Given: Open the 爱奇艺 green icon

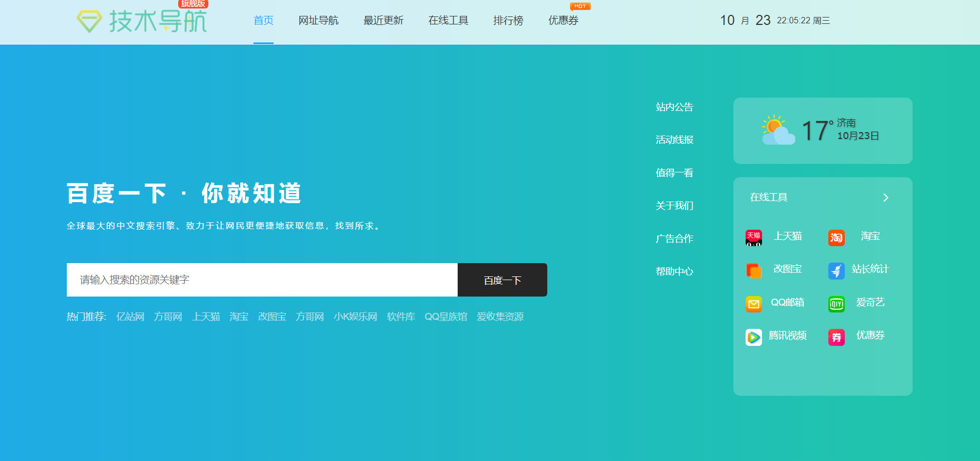Looking at the screenshot, I should coord(836,304).
